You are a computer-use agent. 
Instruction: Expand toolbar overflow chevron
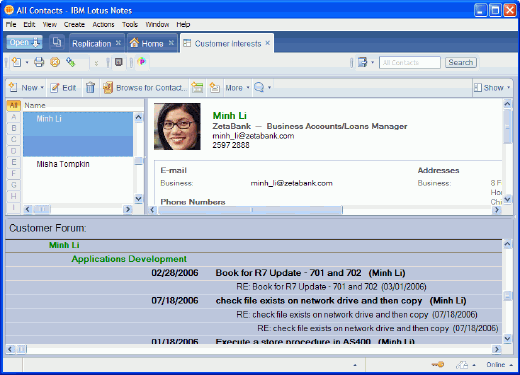[x=96, y=63]
